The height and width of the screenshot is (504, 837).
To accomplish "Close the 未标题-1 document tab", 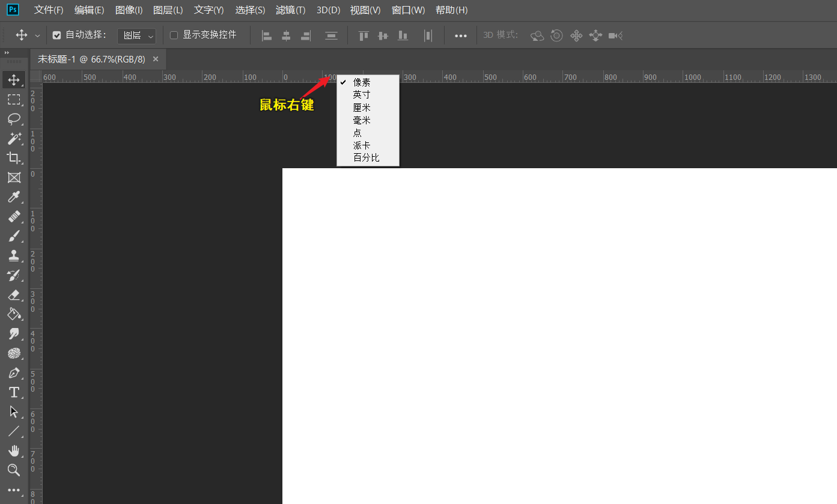I will point(156,59).
